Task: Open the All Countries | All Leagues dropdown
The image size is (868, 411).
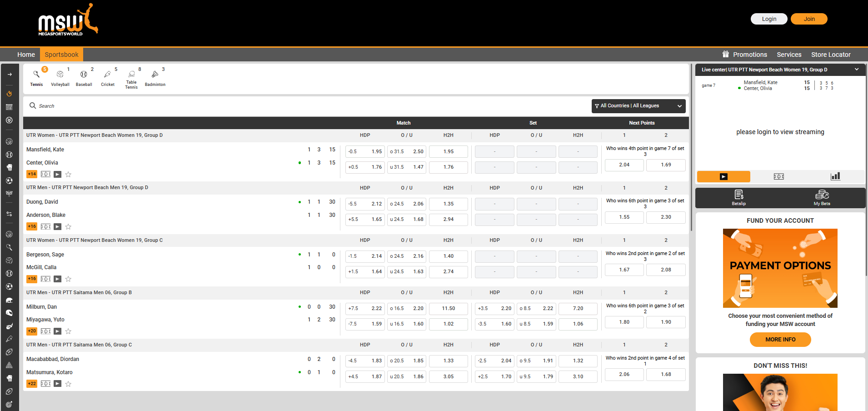Action: click(x=639, y=106)
